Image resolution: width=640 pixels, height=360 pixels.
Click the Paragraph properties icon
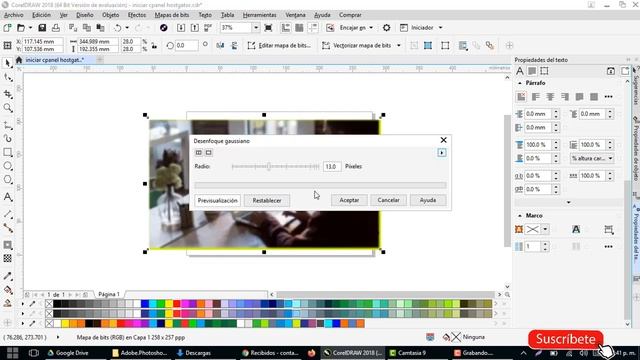point(532,71)
